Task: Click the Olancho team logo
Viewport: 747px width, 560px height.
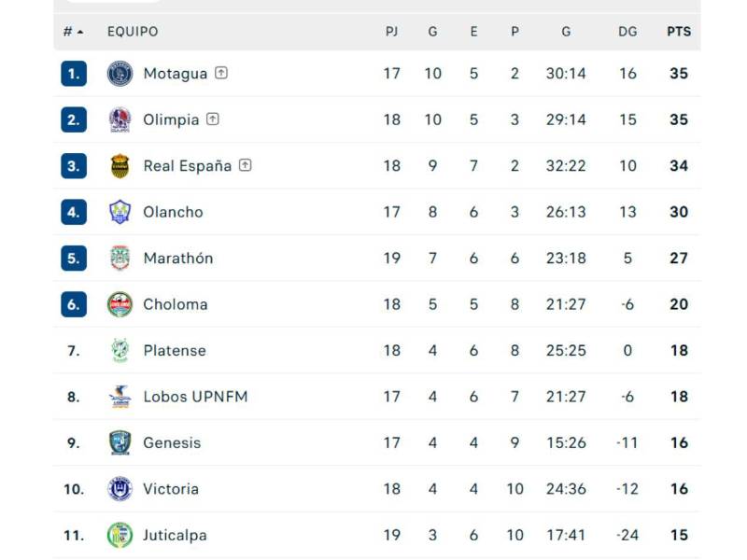Action: coord(120,212)
